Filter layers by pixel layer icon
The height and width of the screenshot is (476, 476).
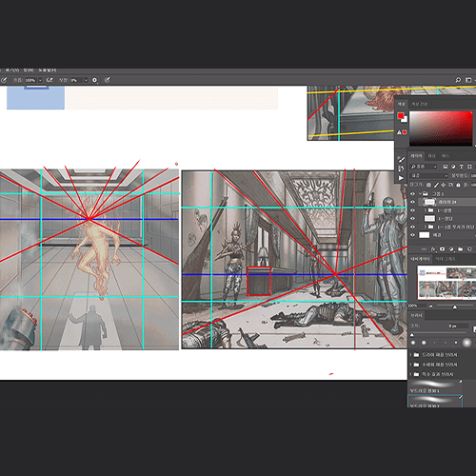click(x=446, y=167)
